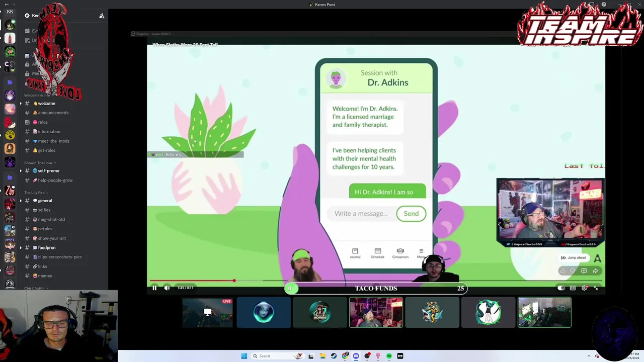Select the blue orb avatar participant tile
Image resolution: width=644 pixels, height=362 pixels.
264,312
